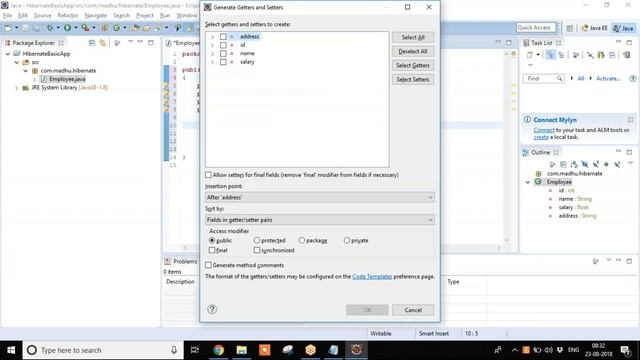The width and height of the screenshot is (640, 360).
Task: Click Collapse All icon in Package Explorer
Action: [x=92, y=43]
